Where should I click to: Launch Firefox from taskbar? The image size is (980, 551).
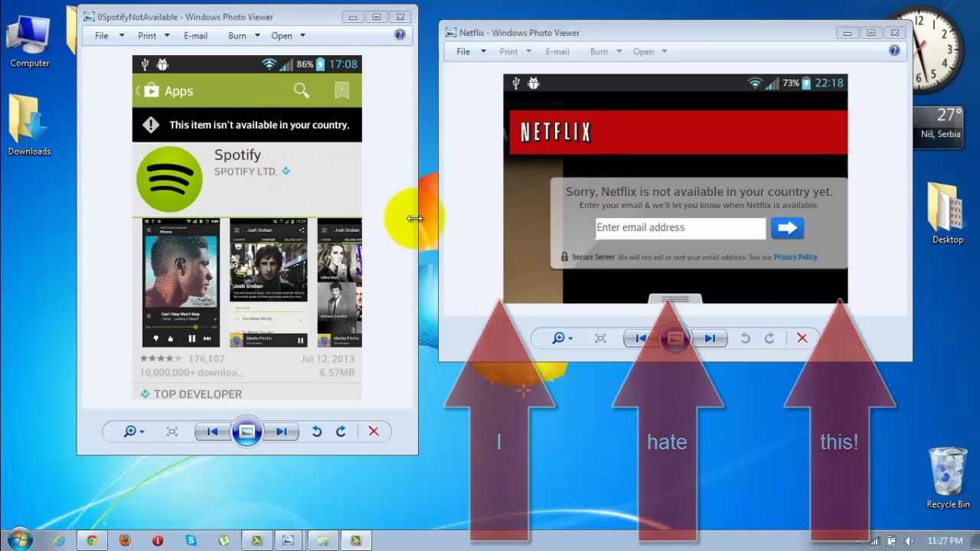click(x=125, y=540)
